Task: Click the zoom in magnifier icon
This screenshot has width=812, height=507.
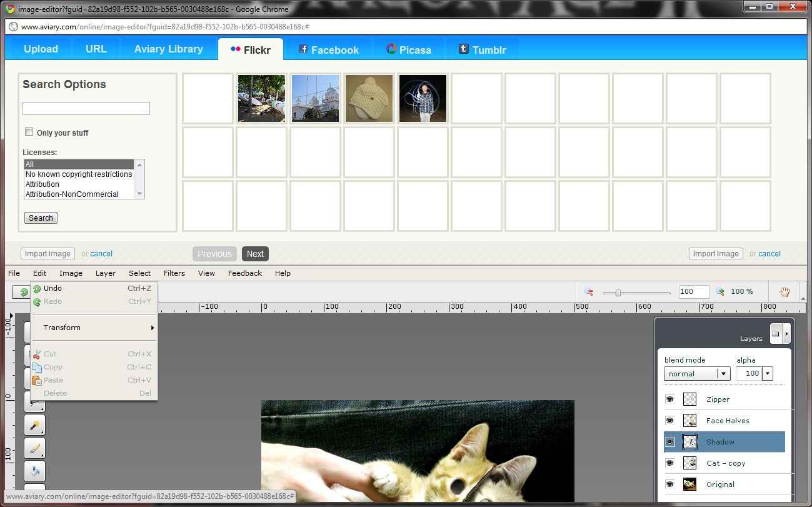Action: (x=720, y=291)
